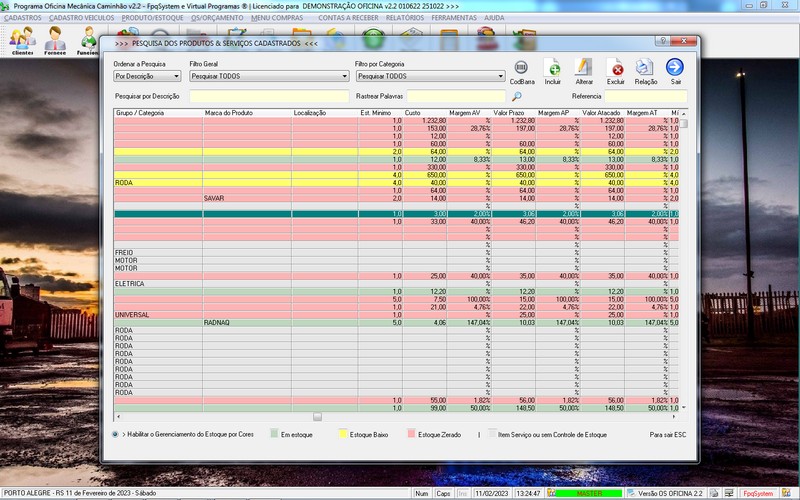Click the icon beside Versão OS OFICINA 2.2
Viewport: 800px width, 500px height.
pos(631,493)
